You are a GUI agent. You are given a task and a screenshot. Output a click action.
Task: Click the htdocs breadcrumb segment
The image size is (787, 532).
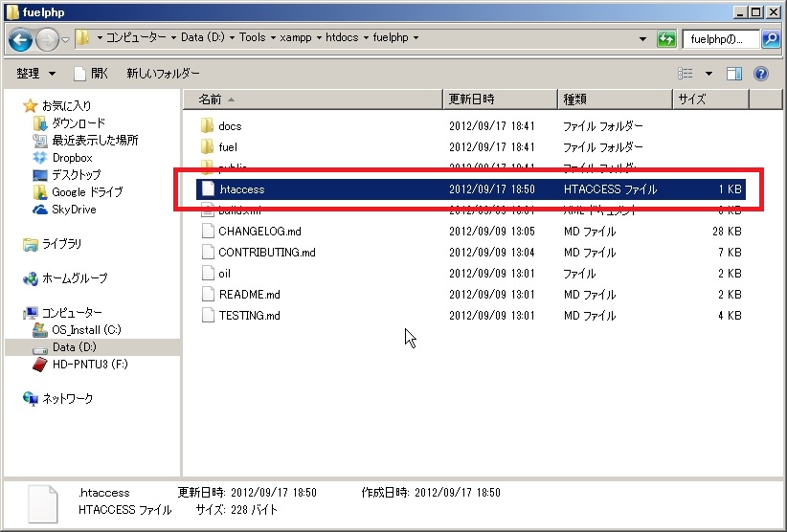click(x=342, y=37)
